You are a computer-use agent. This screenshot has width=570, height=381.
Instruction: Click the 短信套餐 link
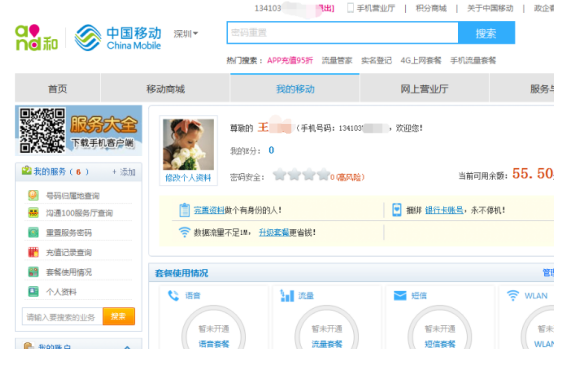(x=440, y=344)
